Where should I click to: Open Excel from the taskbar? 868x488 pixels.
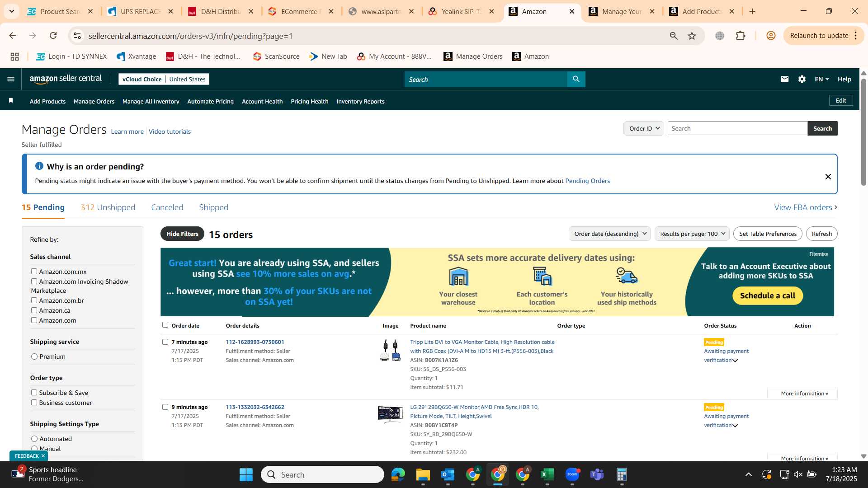pos(547,474)
